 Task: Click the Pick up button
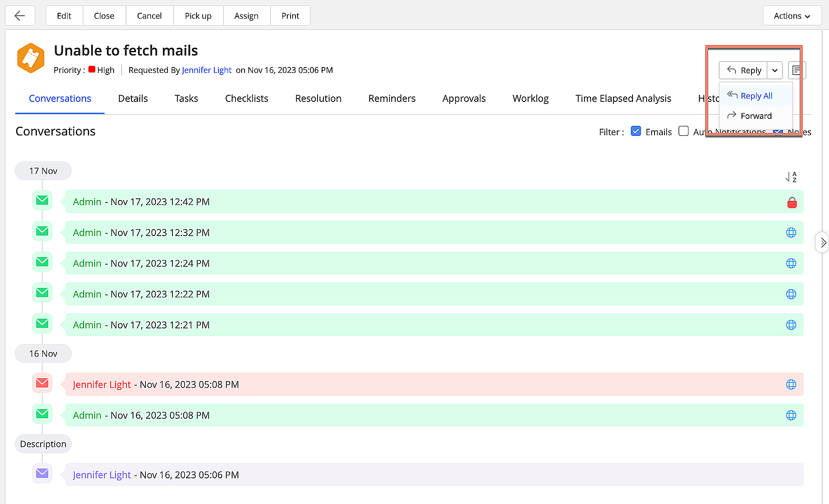pos(198,16)
